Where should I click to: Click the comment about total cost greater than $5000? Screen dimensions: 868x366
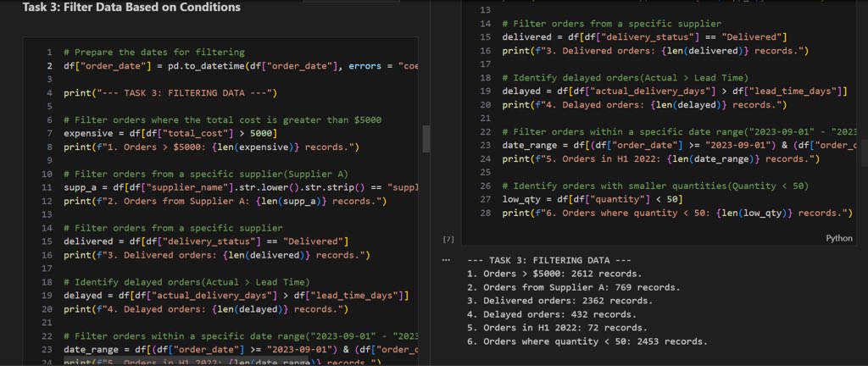coord(223,120)
